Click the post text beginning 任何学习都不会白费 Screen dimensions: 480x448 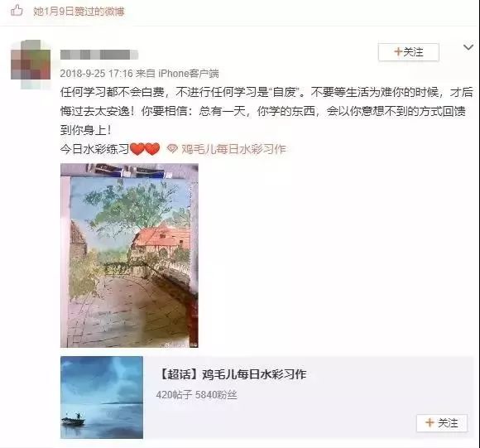(266, 111)
